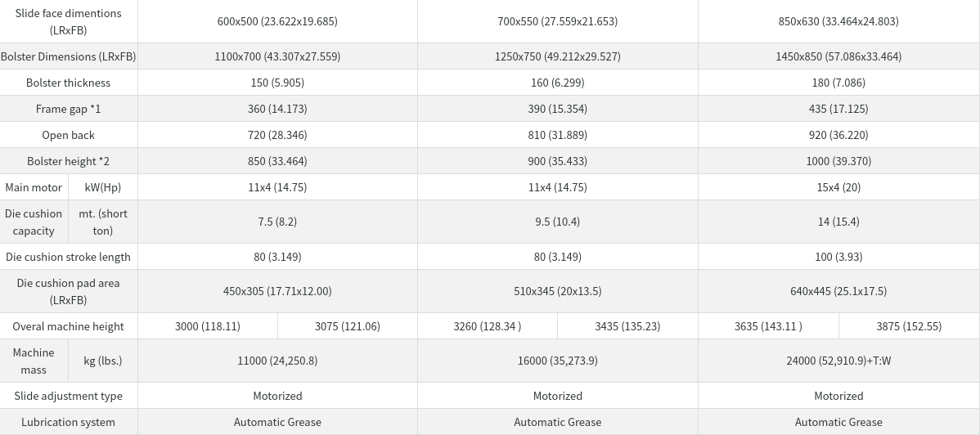
Task: Select the Bolster Dimensions row label
Action: [69, 56]
